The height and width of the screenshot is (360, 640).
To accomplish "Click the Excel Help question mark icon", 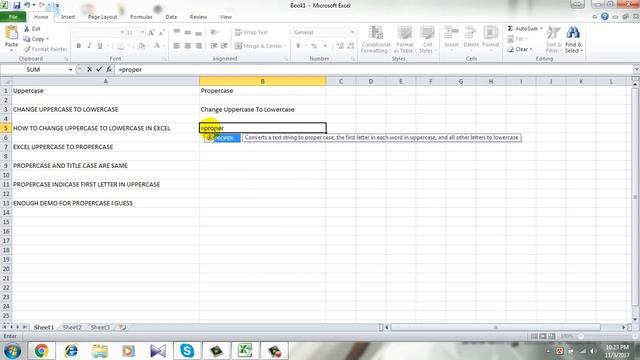I will tap(605, 17).
